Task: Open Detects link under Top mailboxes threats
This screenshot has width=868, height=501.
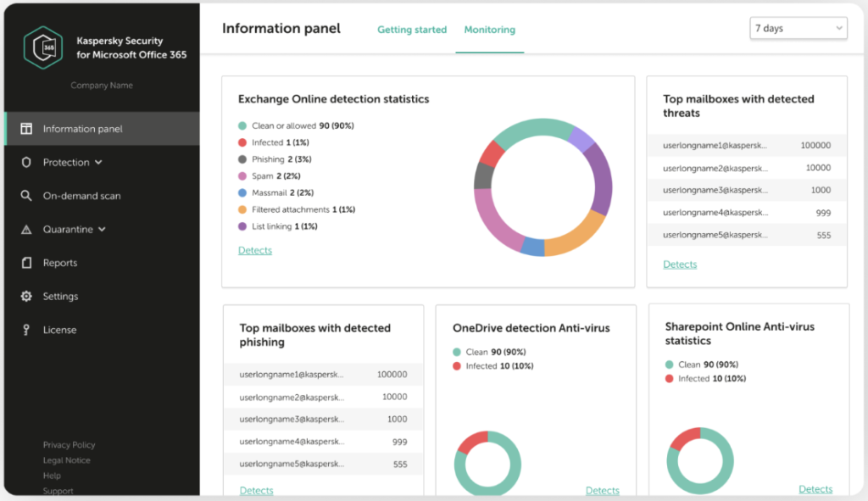Action: point(680,264)
